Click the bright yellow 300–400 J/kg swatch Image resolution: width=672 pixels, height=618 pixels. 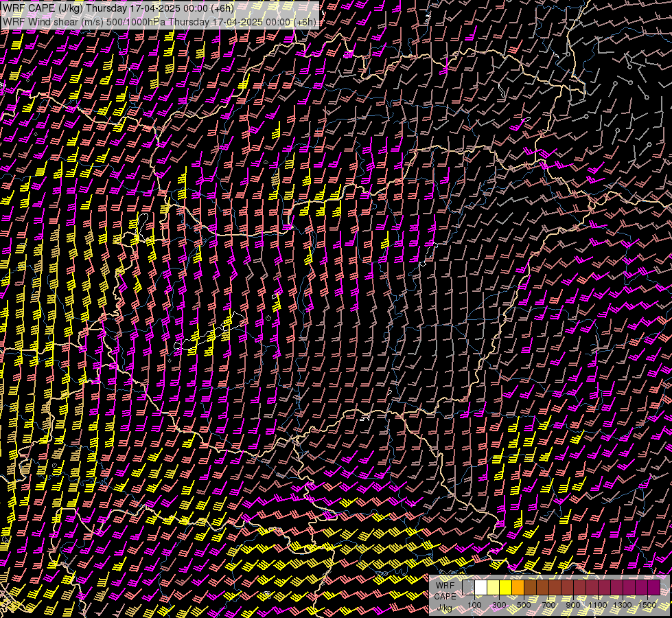[x=506, y=587]
